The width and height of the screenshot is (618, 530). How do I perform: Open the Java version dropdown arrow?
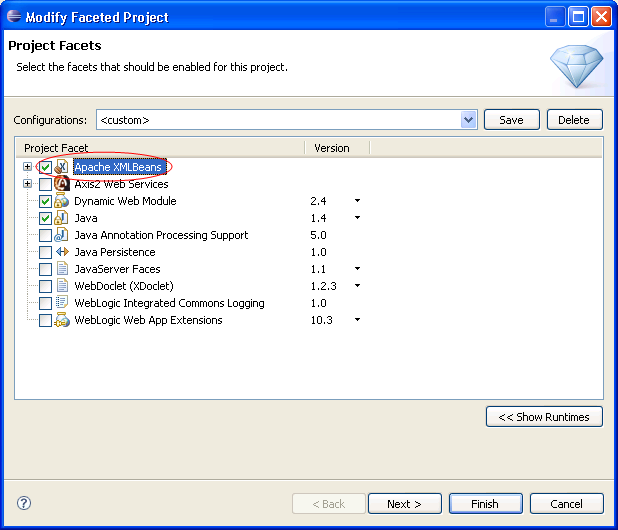tap(357, 218)
